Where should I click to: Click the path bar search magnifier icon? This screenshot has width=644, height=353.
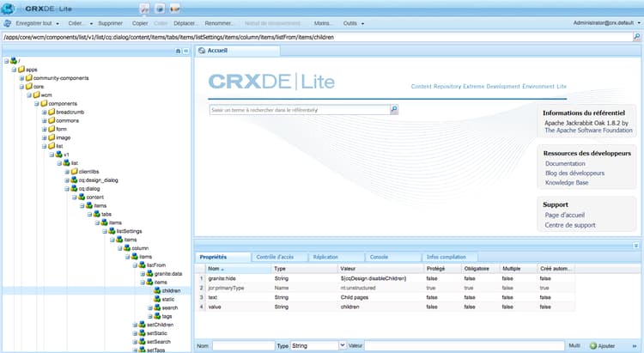(x=637, y=37)
